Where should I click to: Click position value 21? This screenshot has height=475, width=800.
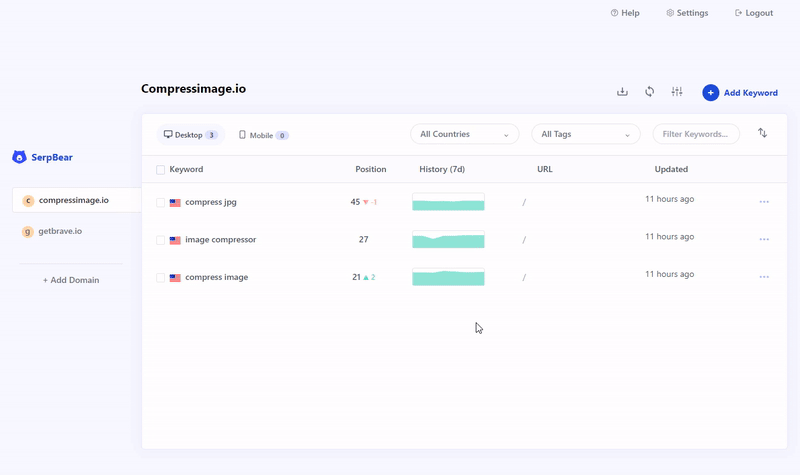tap(356, 277)
